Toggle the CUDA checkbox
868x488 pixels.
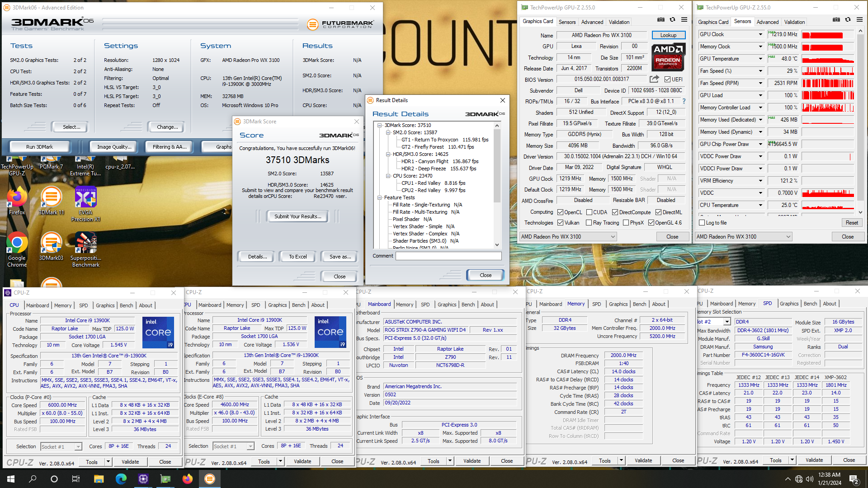[x=589, y=212]
